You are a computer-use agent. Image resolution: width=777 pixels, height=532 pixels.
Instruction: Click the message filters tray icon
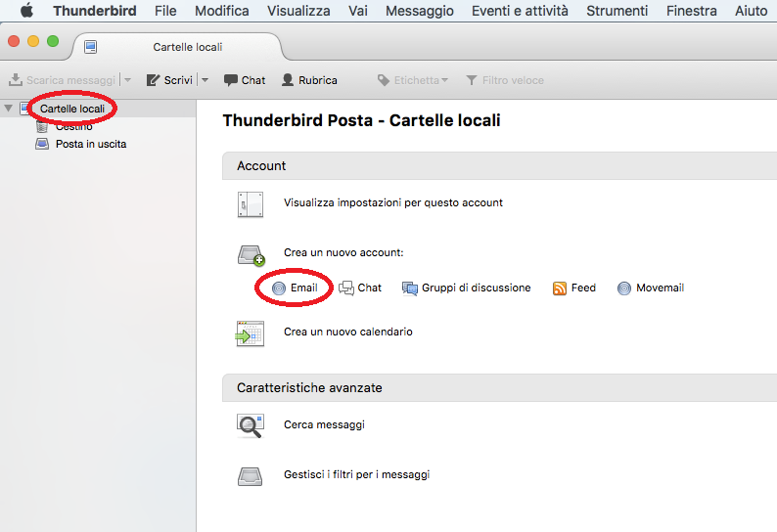[251, 476]
